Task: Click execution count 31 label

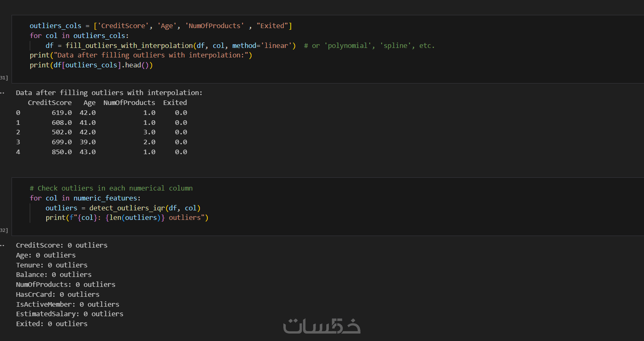Action: [4, 78]
